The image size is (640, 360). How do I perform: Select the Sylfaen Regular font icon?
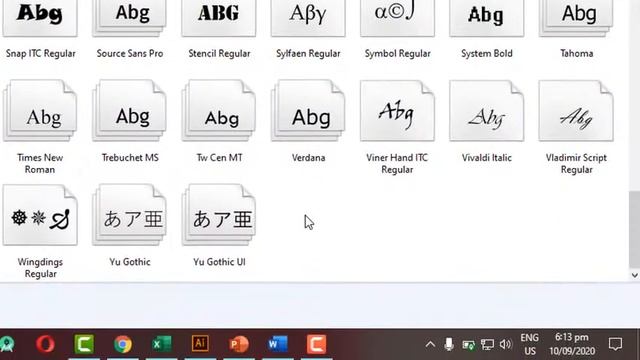click(308, 18)
